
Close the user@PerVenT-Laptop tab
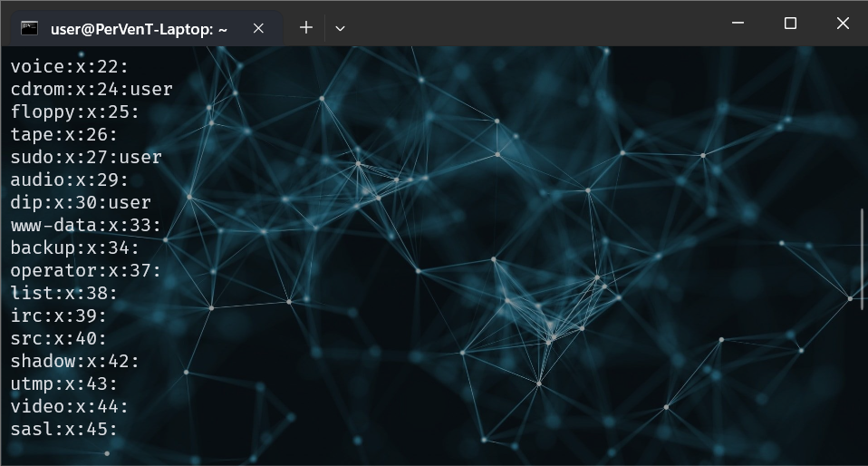point(258,28)
